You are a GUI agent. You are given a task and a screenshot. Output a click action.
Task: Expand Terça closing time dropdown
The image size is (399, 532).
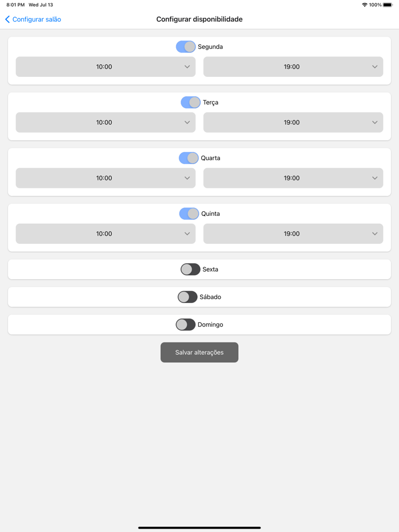293,122
